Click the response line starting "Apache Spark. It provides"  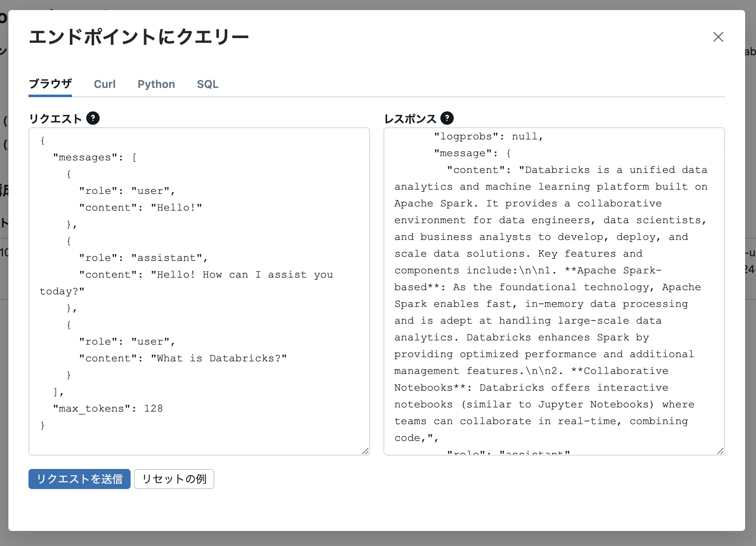point(528,203)
